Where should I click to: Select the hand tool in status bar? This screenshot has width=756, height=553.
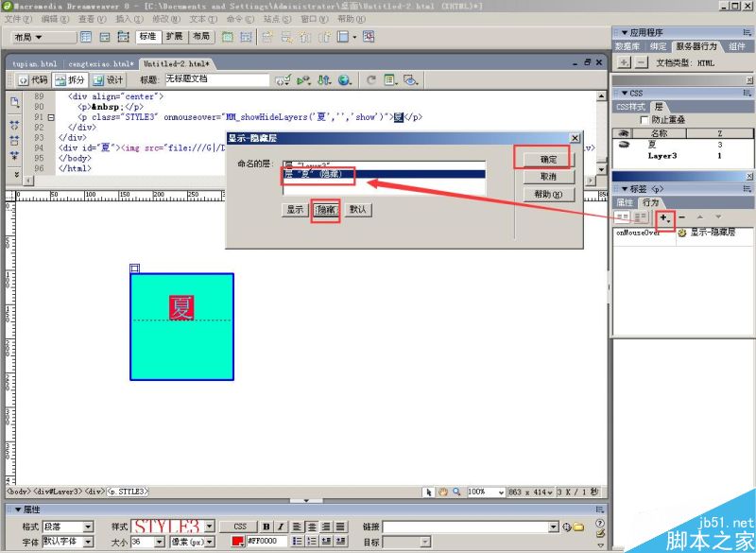[442, 492]
